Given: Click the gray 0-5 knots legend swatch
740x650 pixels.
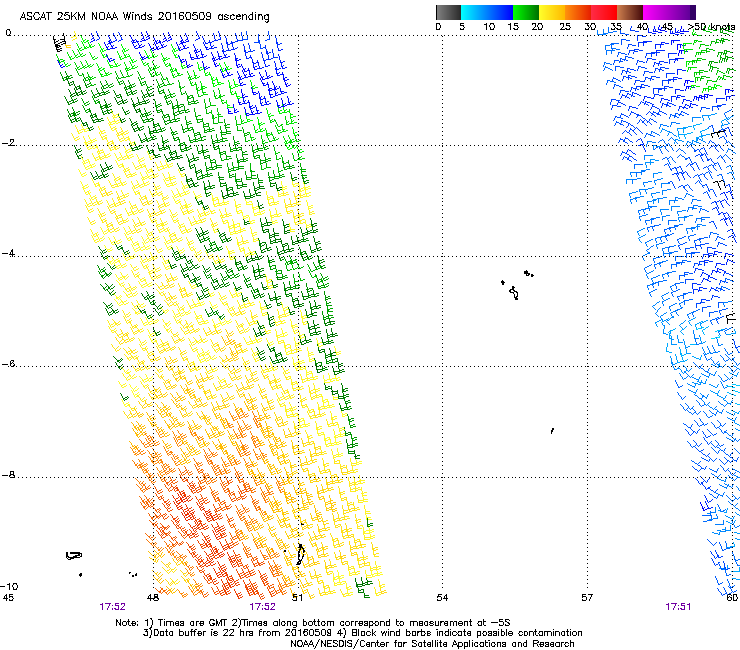Looking at the screenshot, I should pos(448,12).
